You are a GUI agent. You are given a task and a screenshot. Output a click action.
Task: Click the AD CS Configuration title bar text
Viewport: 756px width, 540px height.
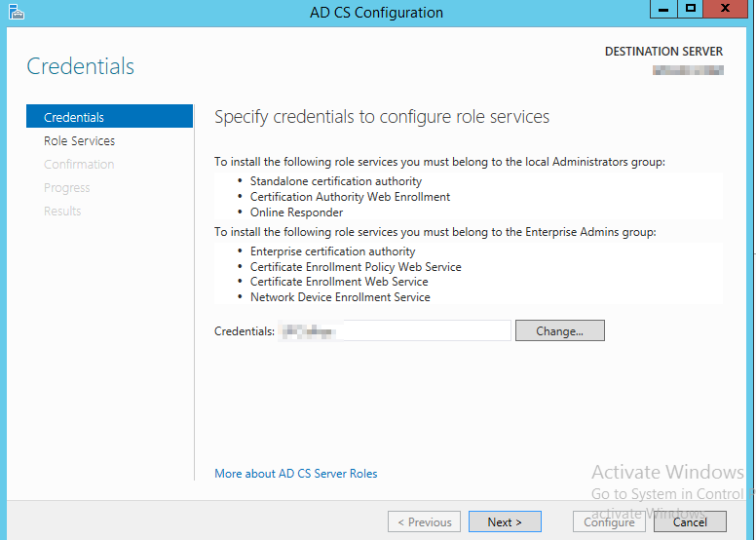tap(375, 13)
